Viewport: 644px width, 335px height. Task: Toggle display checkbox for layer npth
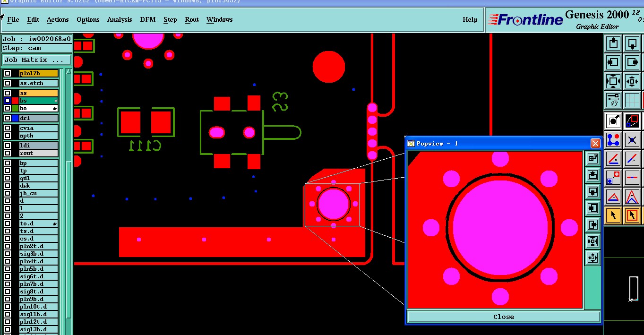click(x=8, y=136)
